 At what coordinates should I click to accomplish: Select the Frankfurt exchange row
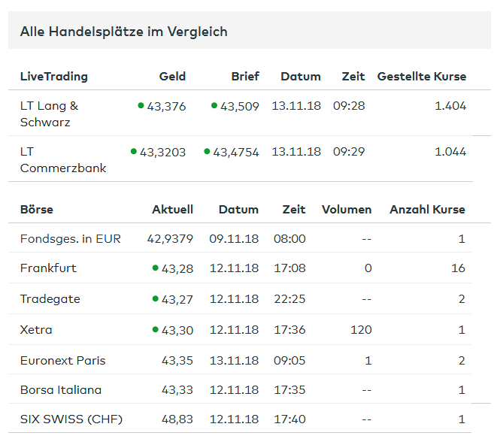[48, 268]
